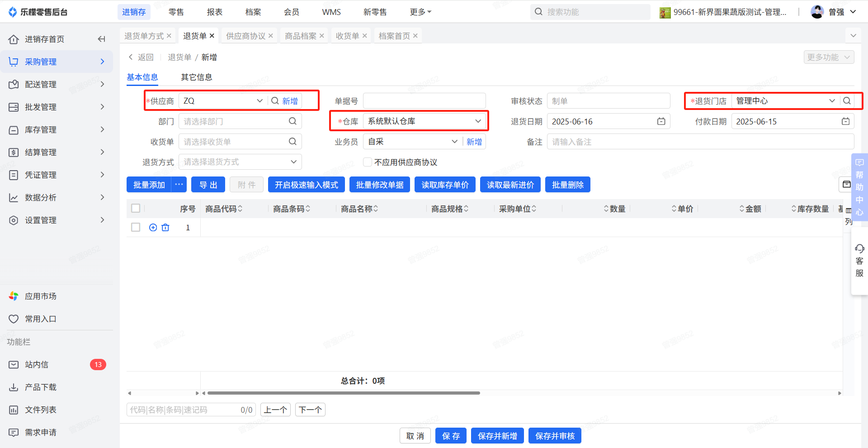Collapse sidebar using the arrow icon
The width and height of the screenshot is (868, 448).
pyautogui.click(x=102, y=39)
